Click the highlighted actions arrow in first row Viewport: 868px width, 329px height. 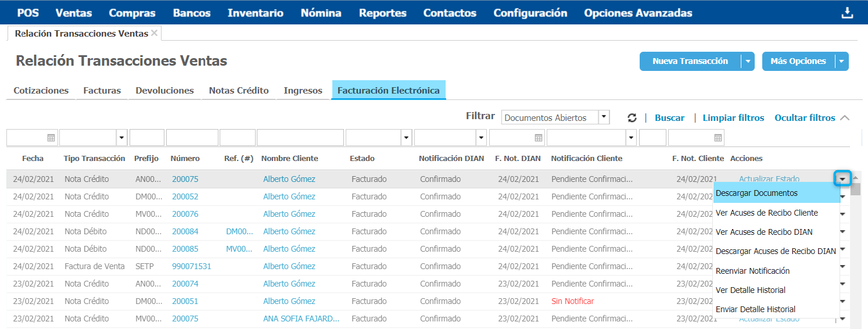(842, 179)
